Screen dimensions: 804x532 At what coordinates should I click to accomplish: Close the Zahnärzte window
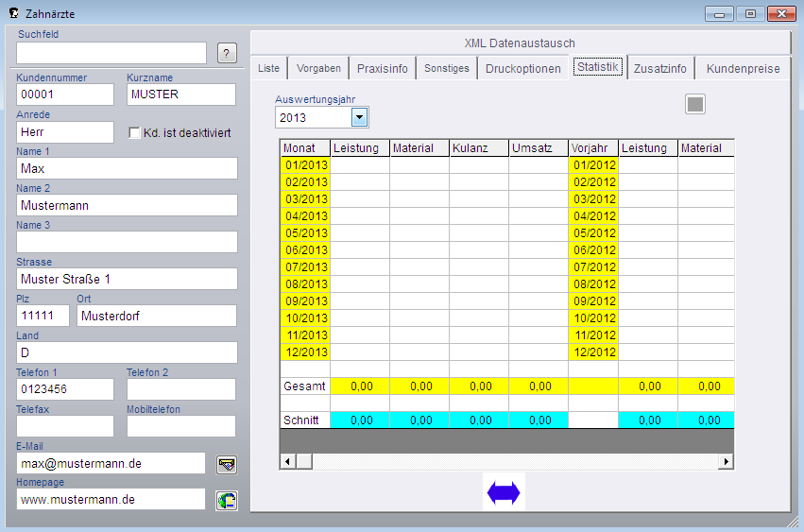[x=781, y=14]
